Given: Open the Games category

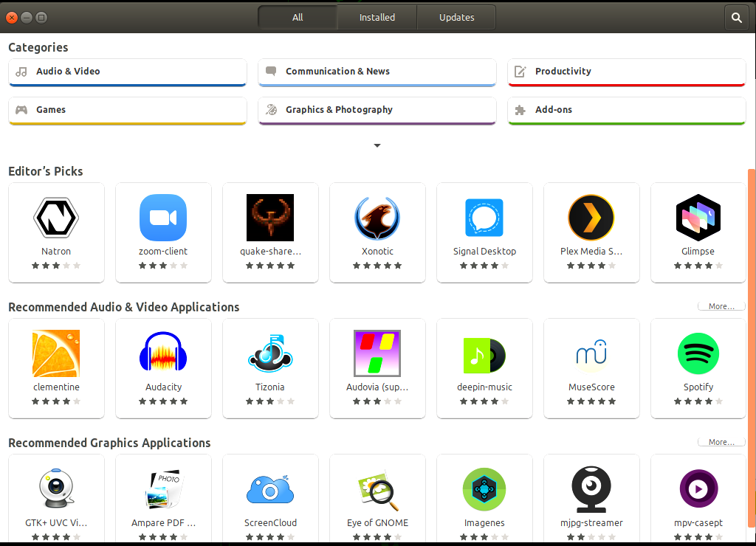Looking at the screenshot, I should [x=128, y=111].
